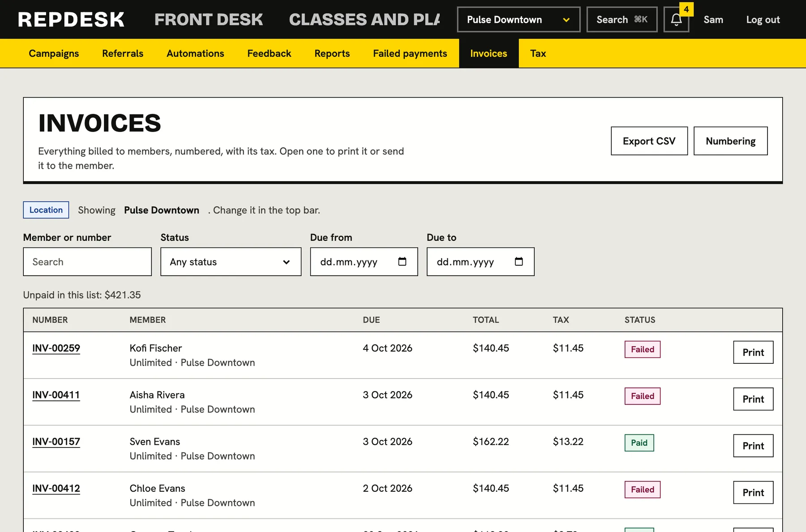Click the Unpaid in this list total

[x=82, y=295]
